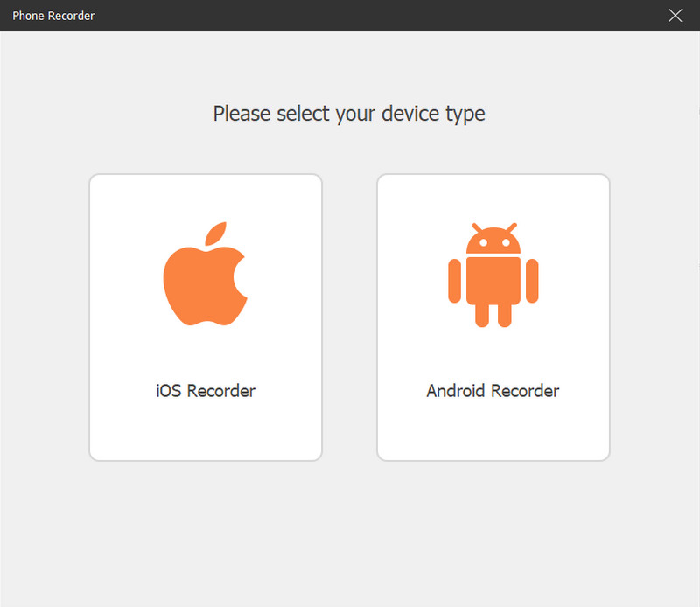Select the Android Recorder label
This screenshot has width=700, height=607.
click(493, 391)
